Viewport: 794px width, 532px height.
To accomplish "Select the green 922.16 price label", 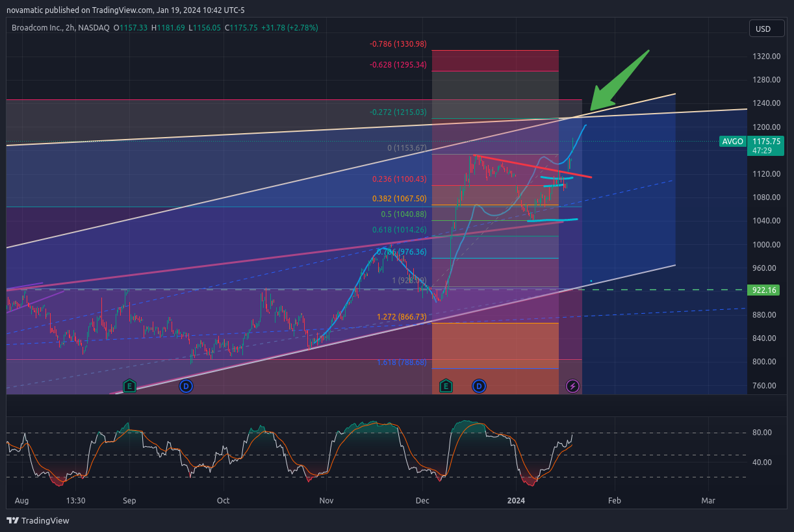I will pos(764,290).
